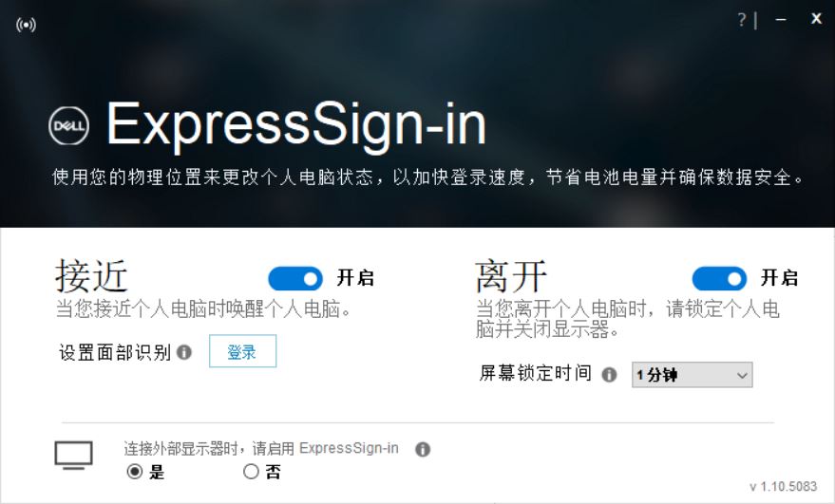Screen dimensions: 835x504
Task: Open the 1 分钟 lock time dropdown
Action: pyautogui.click(x=693, y=375)
